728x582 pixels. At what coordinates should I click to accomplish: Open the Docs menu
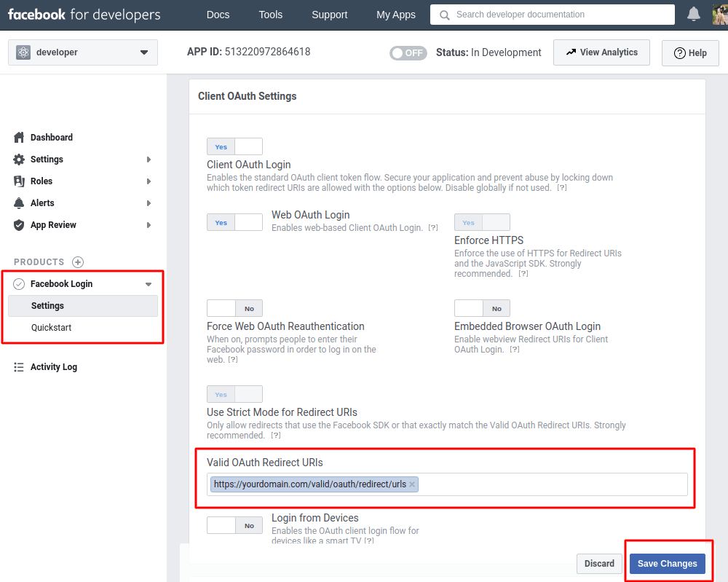pyautogui.click(x=218, y=14)
